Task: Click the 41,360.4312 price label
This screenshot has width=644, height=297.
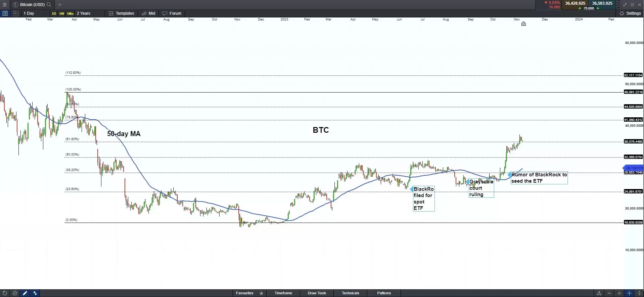Action: pyautogui.click(x=633, y=120)
